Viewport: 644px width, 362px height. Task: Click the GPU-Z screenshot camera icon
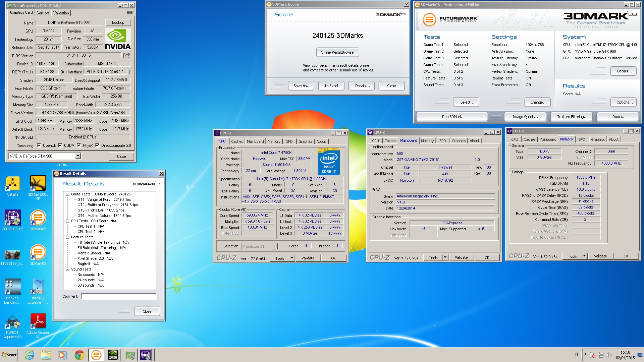click(130, 12)
